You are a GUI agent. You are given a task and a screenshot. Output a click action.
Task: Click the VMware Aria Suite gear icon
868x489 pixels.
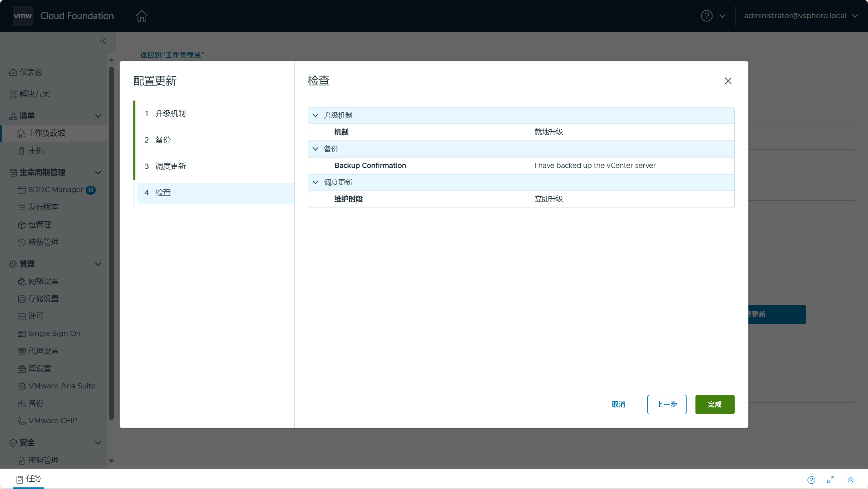click(22, 386)
